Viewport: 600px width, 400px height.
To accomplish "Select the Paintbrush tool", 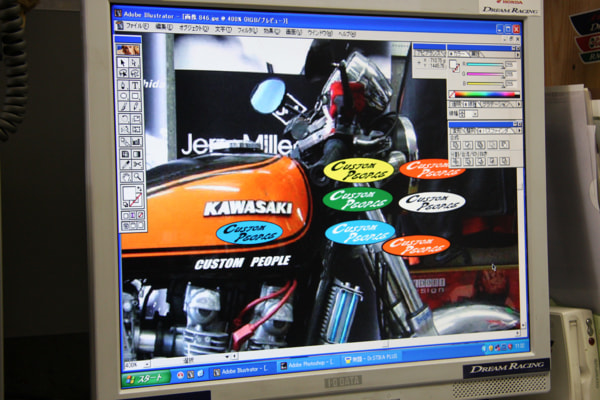I will click(124, 107).
